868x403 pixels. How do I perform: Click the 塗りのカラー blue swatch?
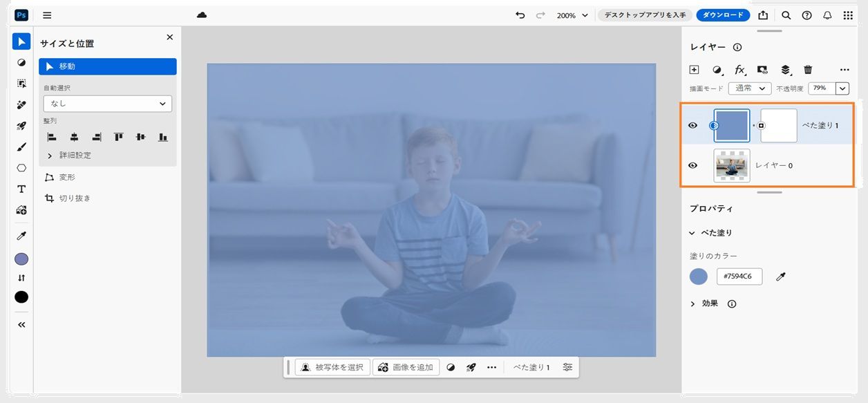tap(699, 277)
